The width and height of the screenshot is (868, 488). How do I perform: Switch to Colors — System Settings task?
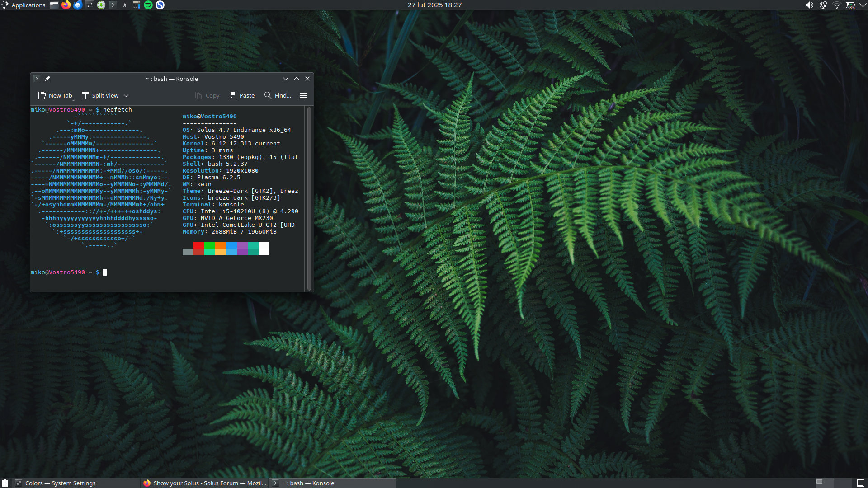tap(77, 483)
